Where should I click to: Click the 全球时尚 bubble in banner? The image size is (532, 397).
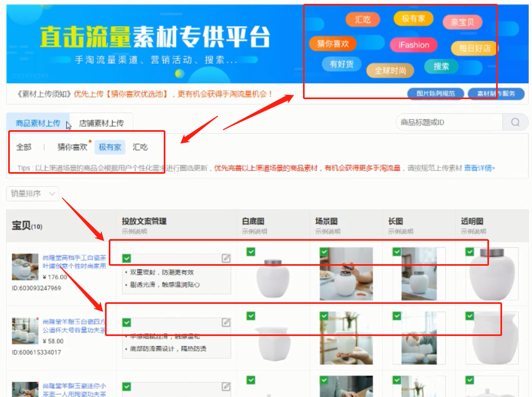(390, 70)
